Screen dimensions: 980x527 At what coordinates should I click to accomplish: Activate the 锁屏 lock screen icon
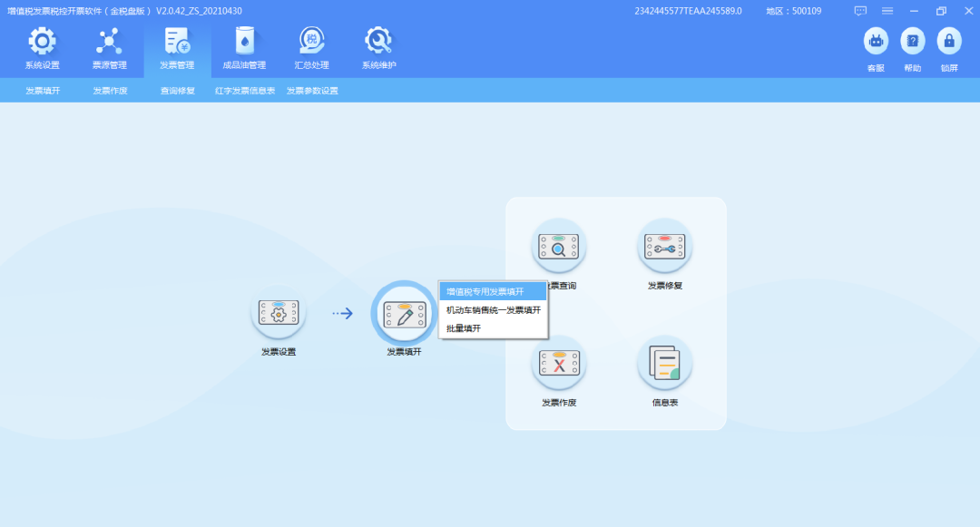tap(949, 41)
